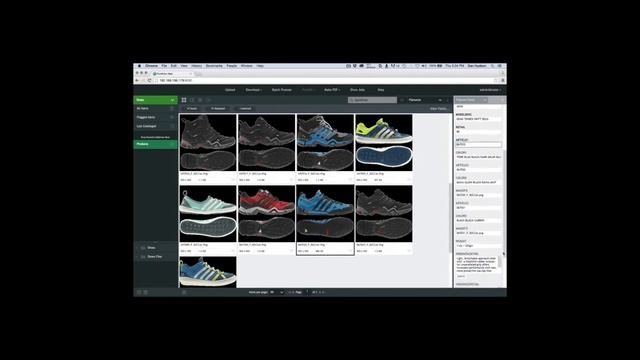Image resolution: width=640 pixels, height=360 pixels.
Task: Click Batch Process in top navigation
Action: tap(282, 90)
